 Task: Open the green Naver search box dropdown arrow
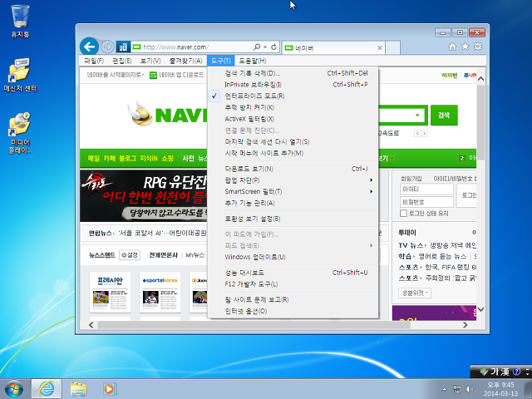coord(417,115)
